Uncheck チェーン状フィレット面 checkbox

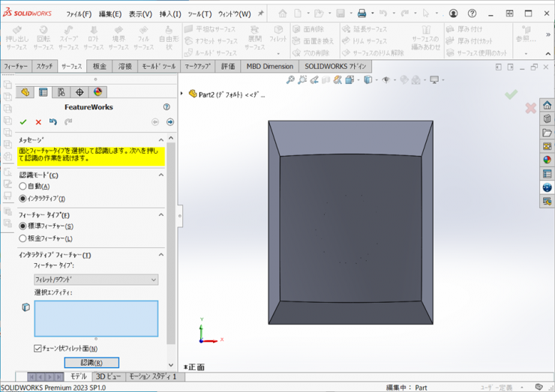click(x=38, y=349)
